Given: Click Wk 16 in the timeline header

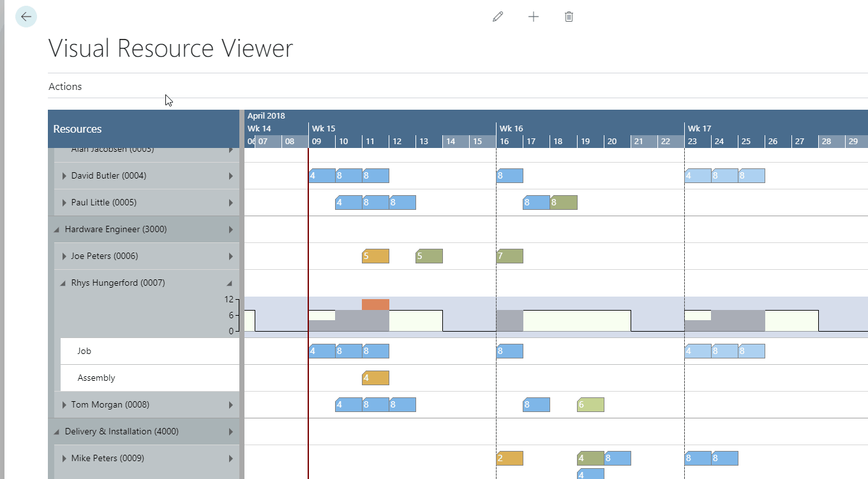Looking at the screenshot, I should 511,129.
